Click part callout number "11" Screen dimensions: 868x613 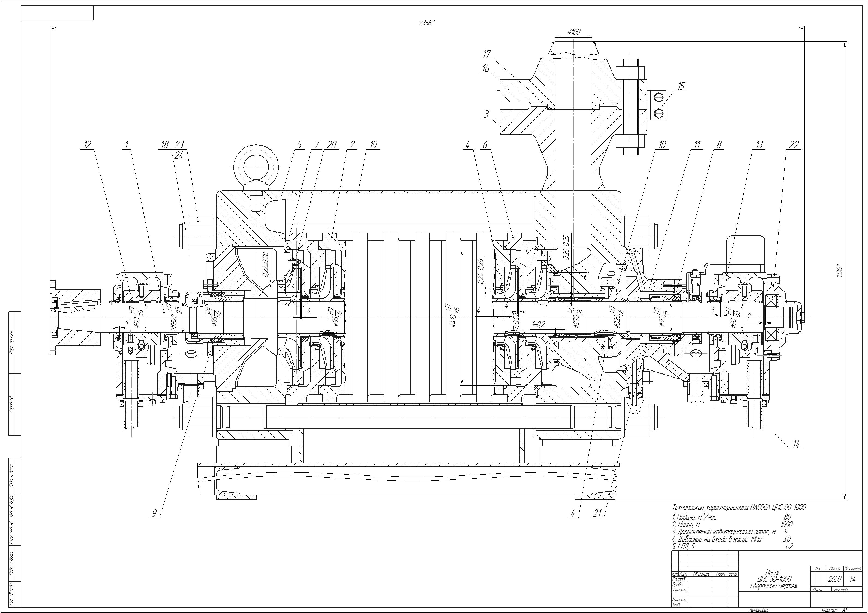(x=697, y=145)
